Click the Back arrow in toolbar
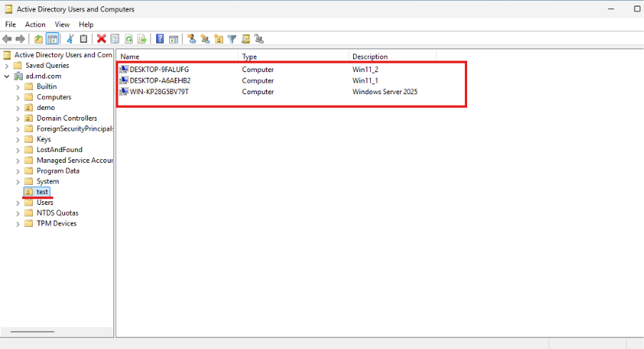The width and height of the screenshot is (644, 349). pos(7,39)
